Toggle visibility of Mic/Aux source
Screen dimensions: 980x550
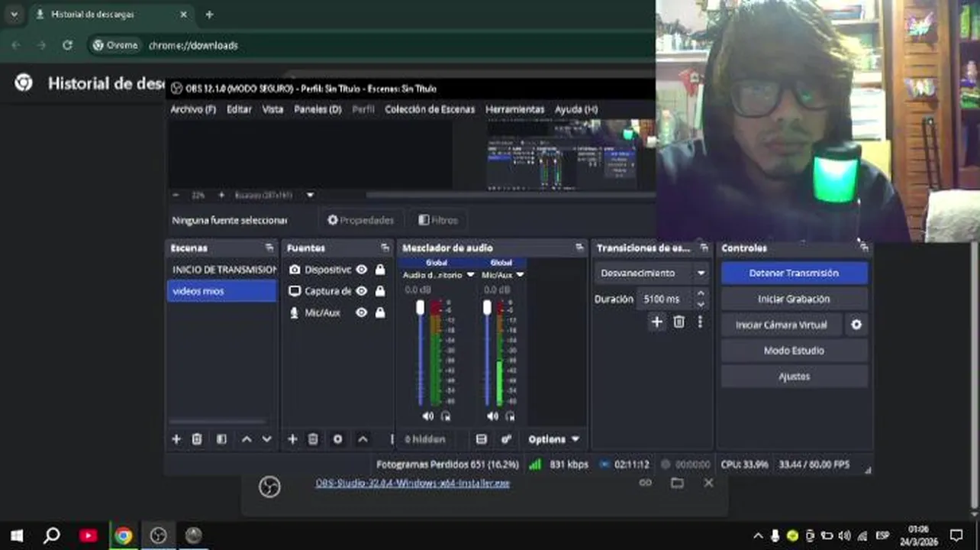(362, 312)
